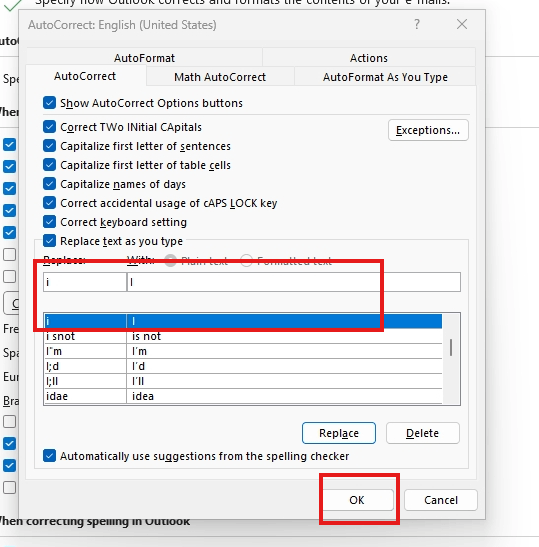Open the Exceptions... dialog
Screen dimensions: 539x547
tap(428, 130)
